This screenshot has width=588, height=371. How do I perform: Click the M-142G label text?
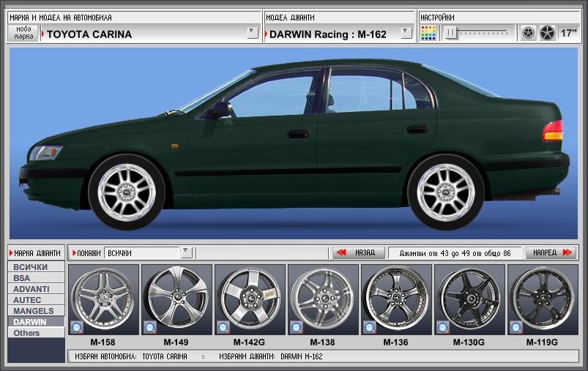pos(249,342)
